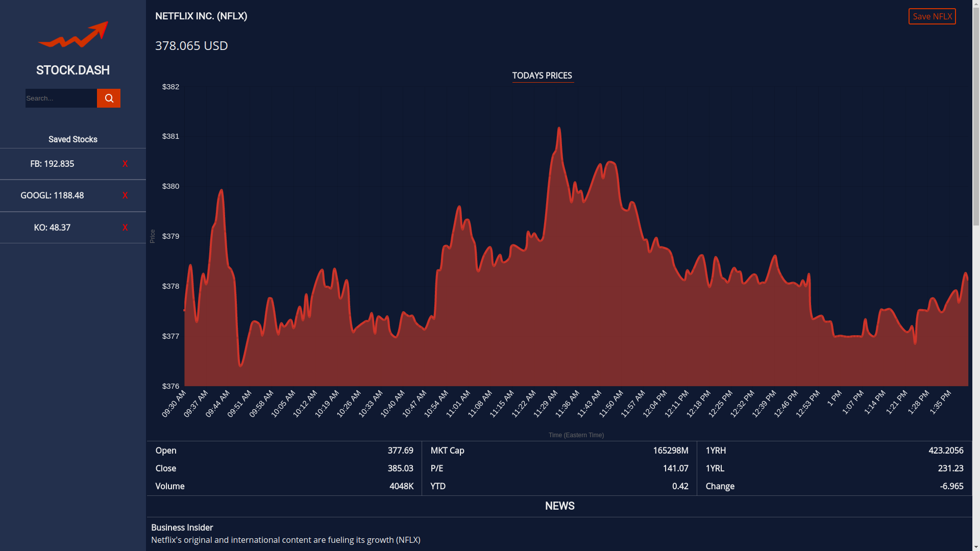Image resolution: width=980 pixels, height=551 pixels.
Task: Click the Business Insider source label
Action: 182,528
